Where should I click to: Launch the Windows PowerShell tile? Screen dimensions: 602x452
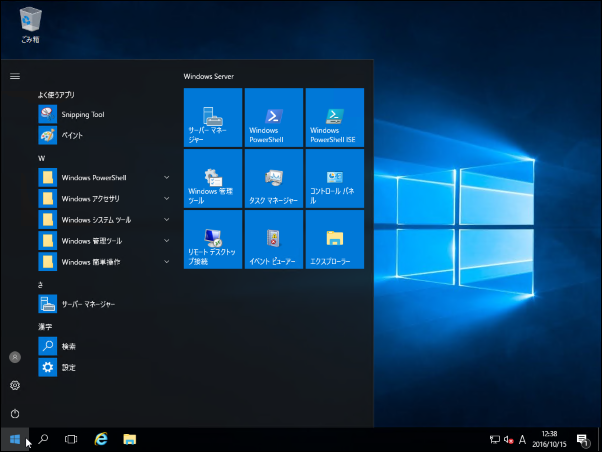[x=274, y=117]
